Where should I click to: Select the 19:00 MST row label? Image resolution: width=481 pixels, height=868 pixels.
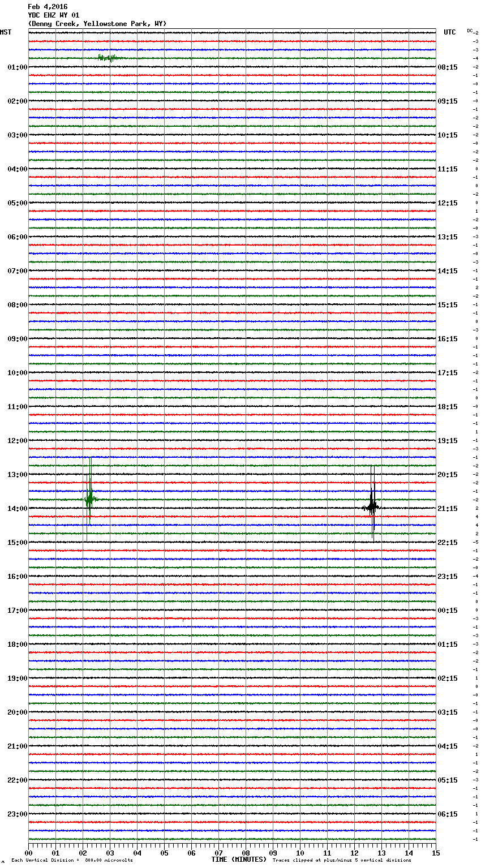[17, 678]
